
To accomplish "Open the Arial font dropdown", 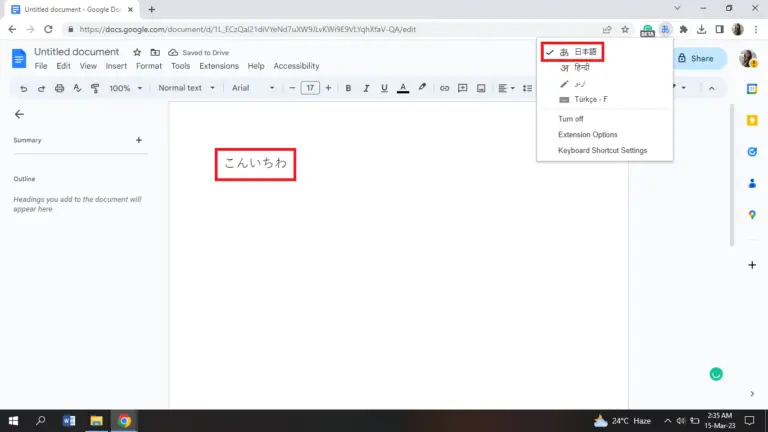I will (x=253, y=88).
